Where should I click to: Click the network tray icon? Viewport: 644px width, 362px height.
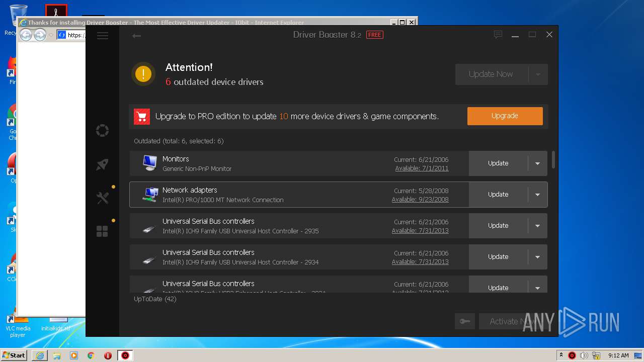pos(596,355)
